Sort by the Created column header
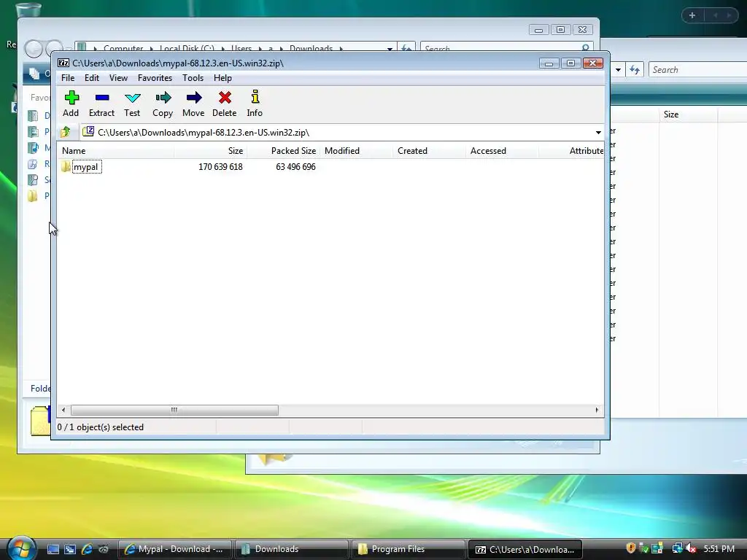The height and width of the screenshot is (560, 747). point(429,150)
